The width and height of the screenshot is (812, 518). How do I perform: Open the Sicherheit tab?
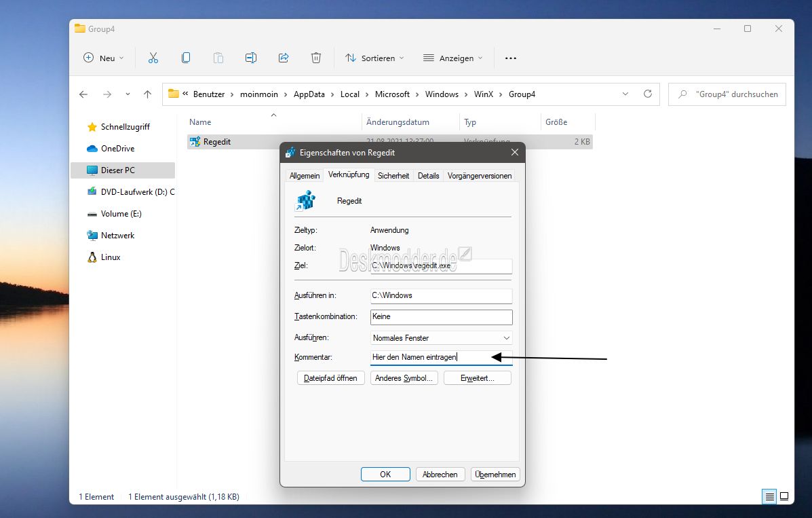393,176
